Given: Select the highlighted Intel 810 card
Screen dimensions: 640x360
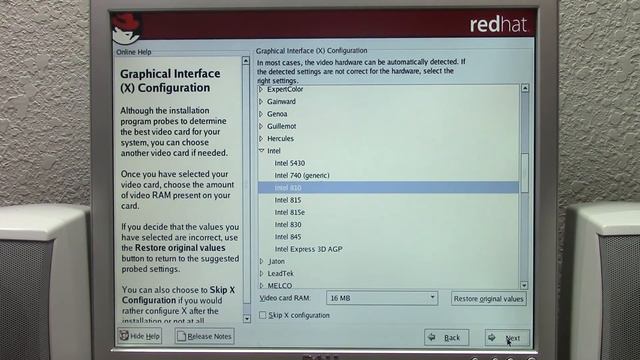Looking at the screenshot, I should [x=388, y=188].
